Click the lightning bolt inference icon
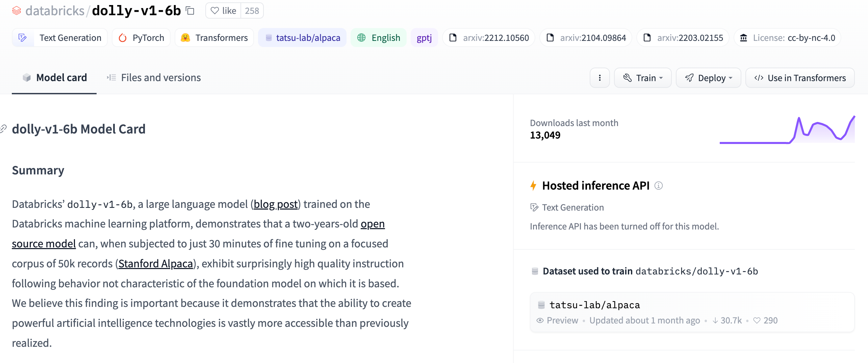 [534, 186]
